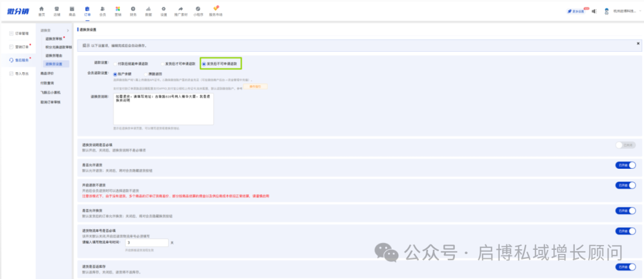
Task: Click the speaker announcement icon in header
Action: pyautogui.click(x=594, y=11)
